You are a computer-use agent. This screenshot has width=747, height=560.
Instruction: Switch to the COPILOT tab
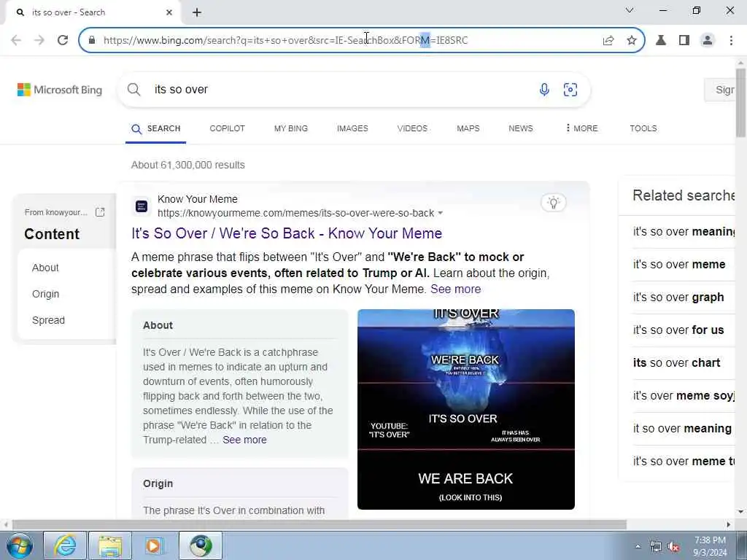click(x=228, y=128)
